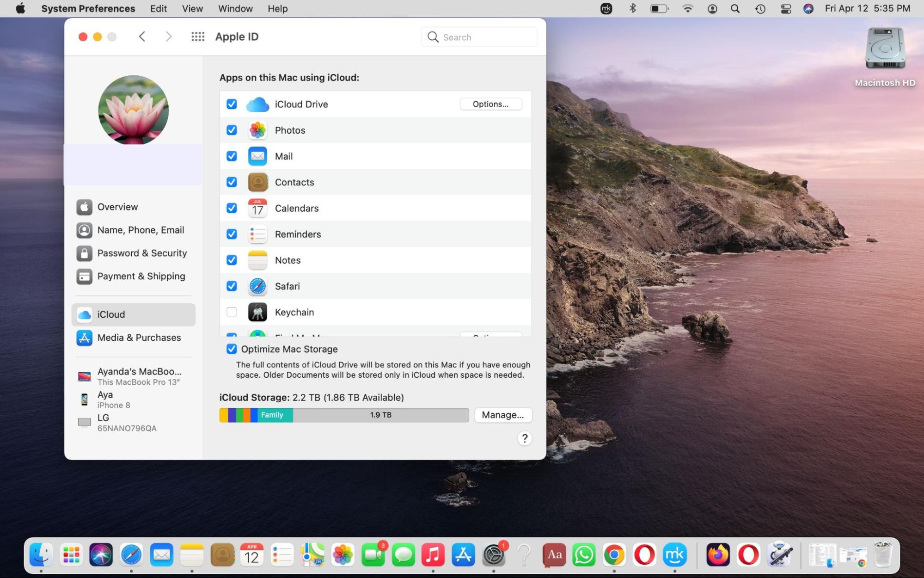Image resolution: width=924 pixels, height=578 pixels.
Task: Open Control Center from menu bar
Action: 786,8
